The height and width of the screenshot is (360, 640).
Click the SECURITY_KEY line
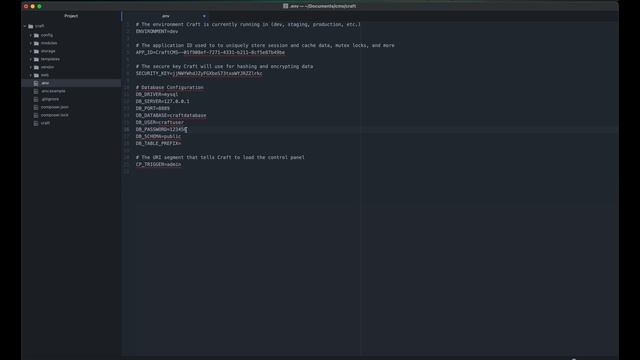(199, 73)
